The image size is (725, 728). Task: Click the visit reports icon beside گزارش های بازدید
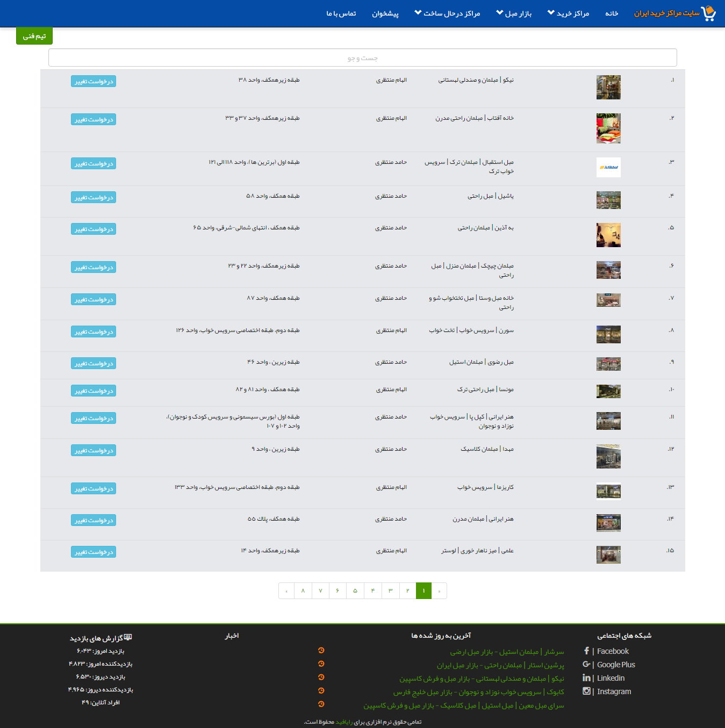(128, 638)
